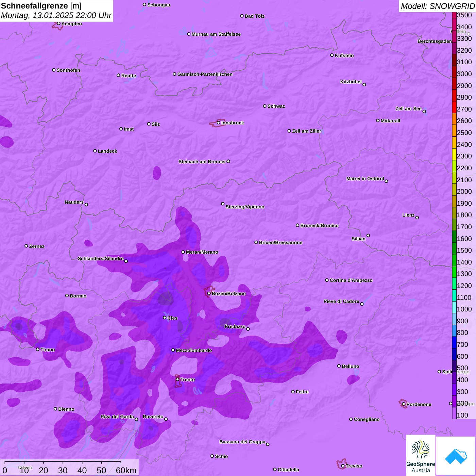The image size is (476, 476).
Task: Click the Pordenone city marker
Action: [404, 404]
